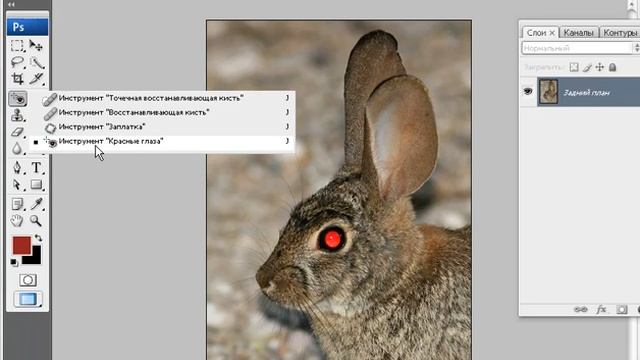Toggle lock all padlock icon
This screenshot has width=640, height=360.
pyautogui.click(x=612, y=67)
